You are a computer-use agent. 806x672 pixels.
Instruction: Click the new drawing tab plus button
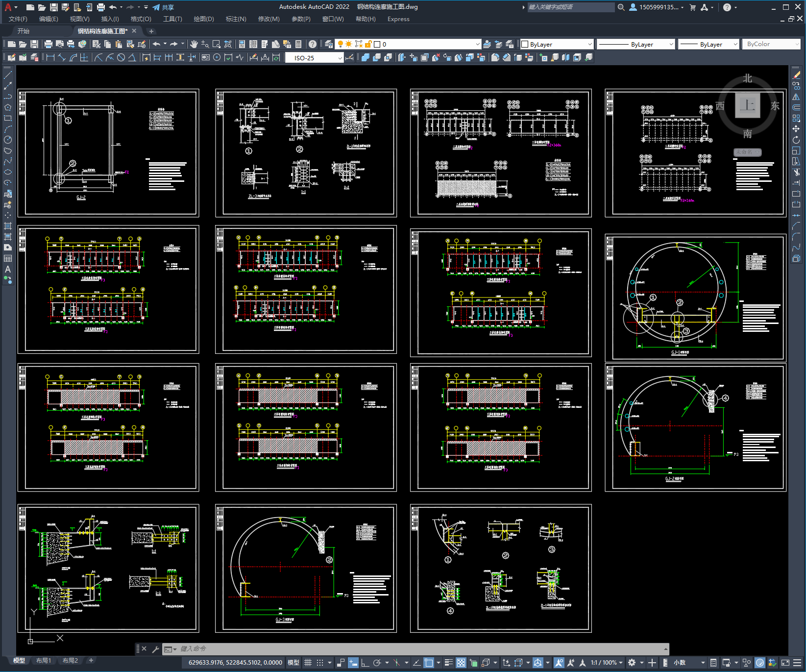(151, 31)
